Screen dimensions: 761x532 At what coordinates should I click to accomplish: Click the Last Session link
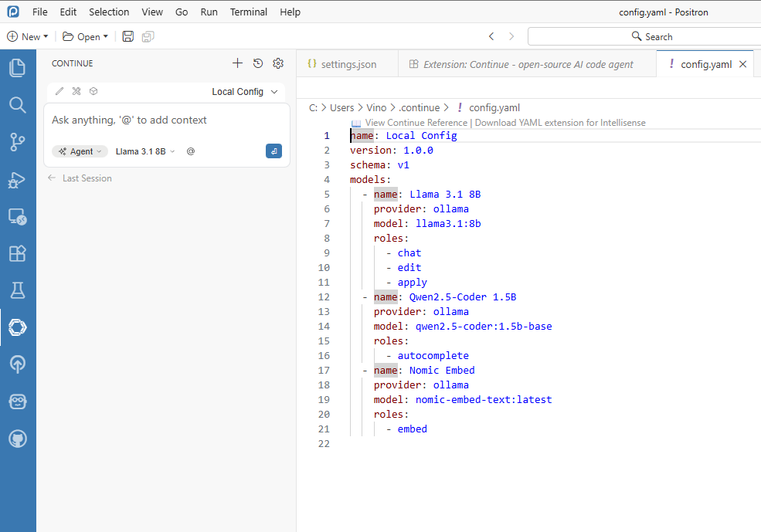87,178
